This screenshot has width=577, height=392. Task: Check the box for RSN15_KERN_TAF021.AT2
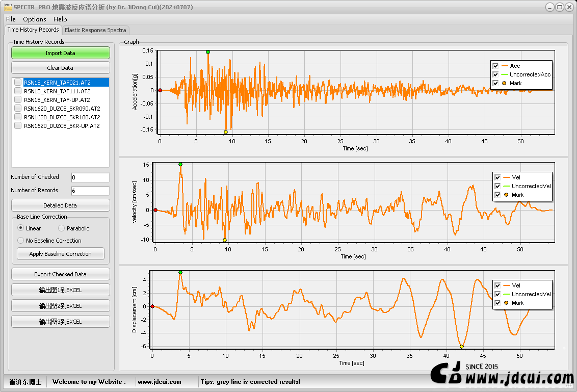[x=18, y=82]
